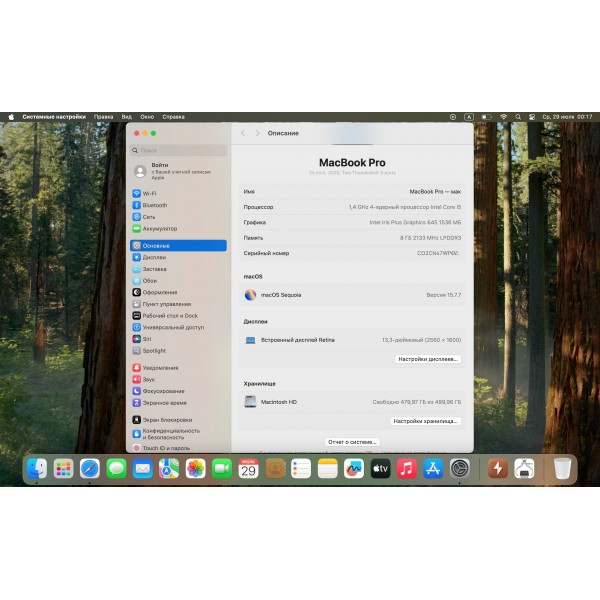
Task: Click the Встроенный дисплей Retina row
Action: [x=352, y=340]
